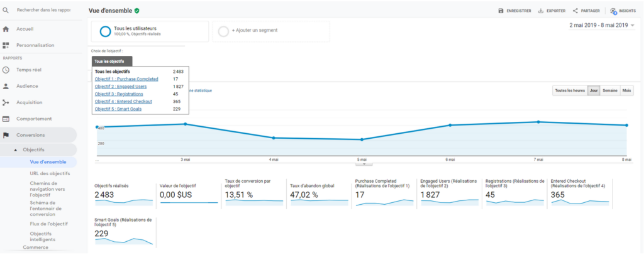
Task: Collapse the Objectifs tree section
Action: pos(16,150)
